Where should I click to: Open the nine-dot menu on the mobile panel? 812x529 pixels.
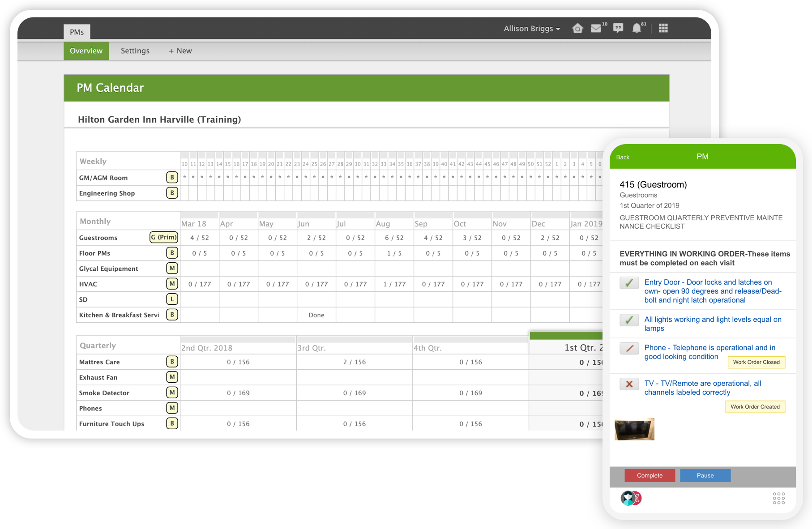(778, 498)
